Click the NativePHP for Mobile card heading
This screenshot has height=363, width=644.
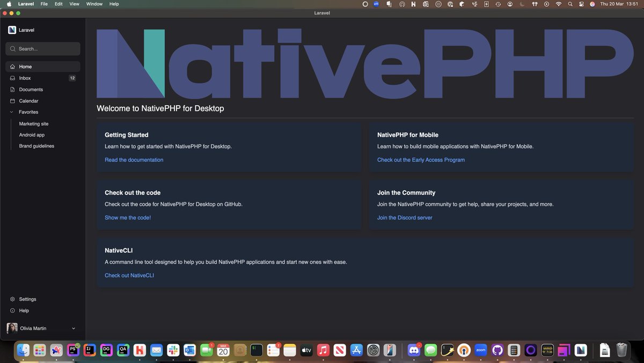pos(408,135)
